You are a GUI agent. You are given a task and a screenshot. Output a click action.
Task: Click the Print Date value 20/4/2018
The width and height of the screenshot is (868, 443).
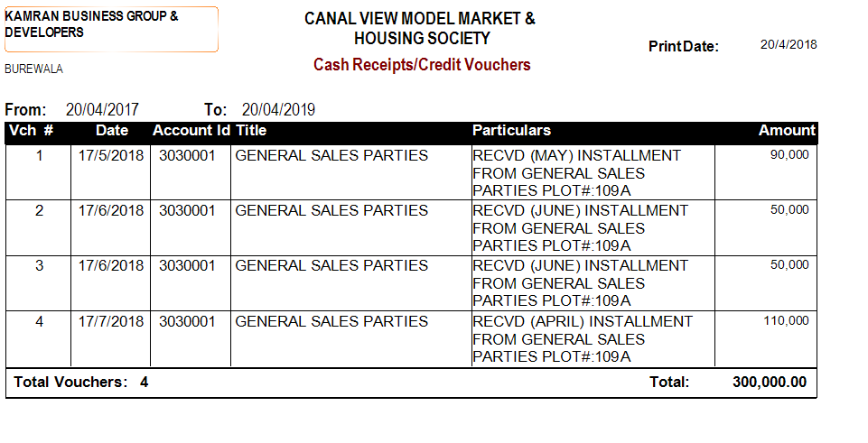[788, 44]
